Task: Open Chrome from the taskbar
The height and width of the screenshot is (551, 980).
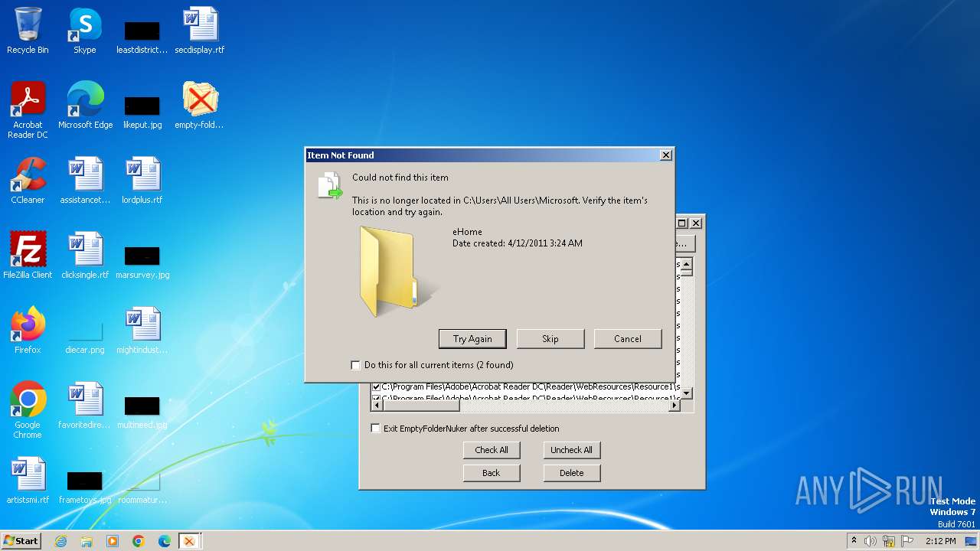Action: point(139,541)
